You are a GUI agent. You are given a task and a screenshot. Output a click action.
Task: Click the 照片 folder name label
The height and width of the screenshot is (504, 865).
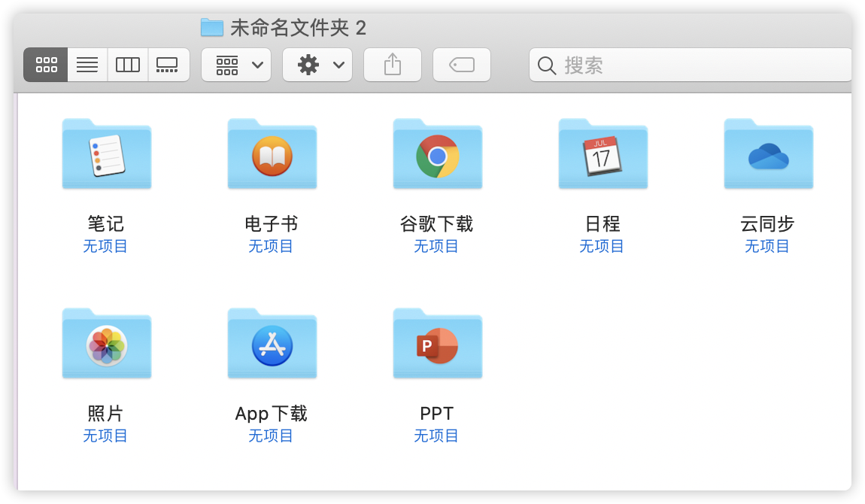click(105, 414)
